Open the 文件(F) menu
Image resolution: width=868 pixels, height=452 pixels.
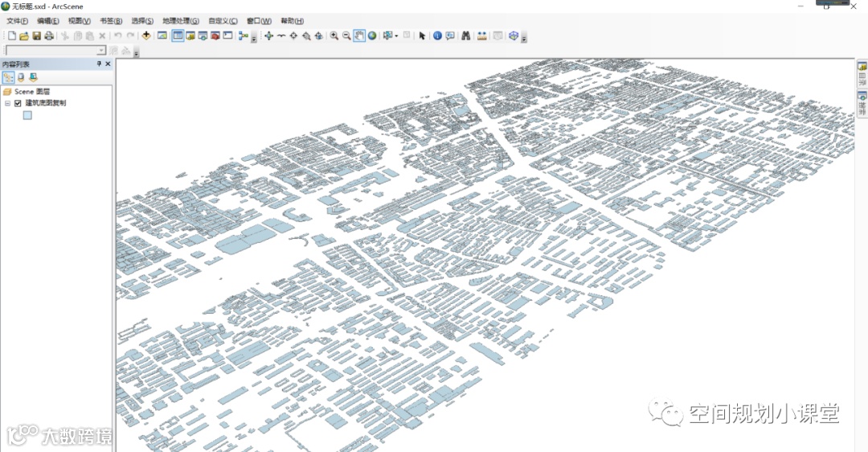(17, 21)
